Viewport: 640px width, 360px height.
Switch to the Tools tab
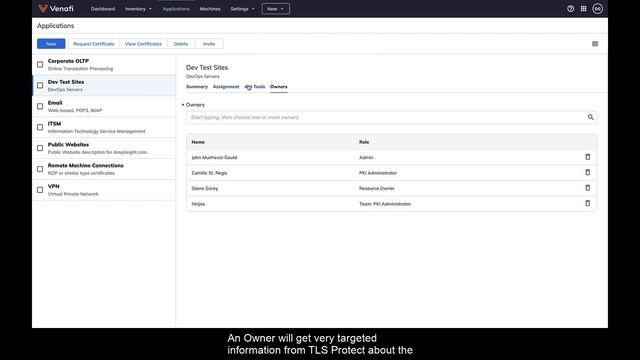pyautogui.click(x=255, y=87)
